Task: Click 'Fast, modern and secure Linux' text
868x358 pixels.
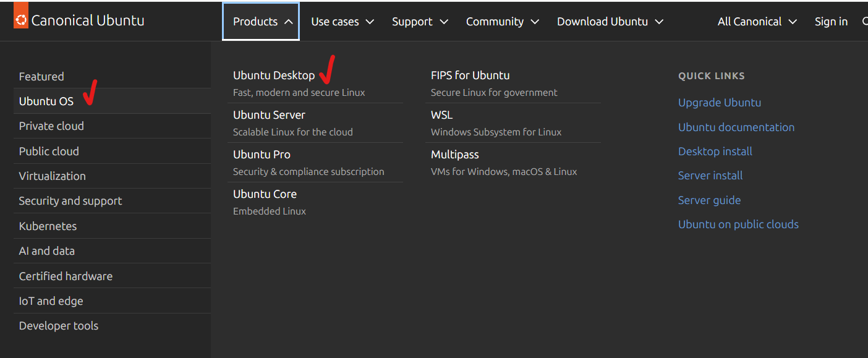Action: coord(299,93)
